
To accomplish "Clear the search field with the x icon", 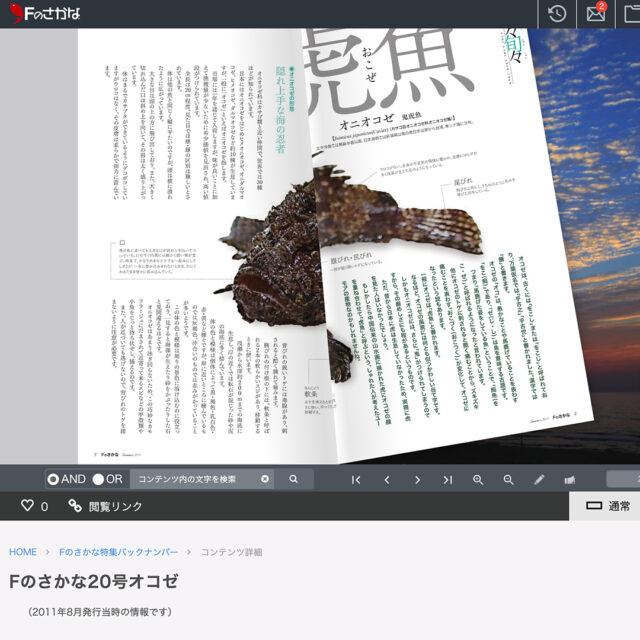I will pyautogui.click(x=265, y=479).
